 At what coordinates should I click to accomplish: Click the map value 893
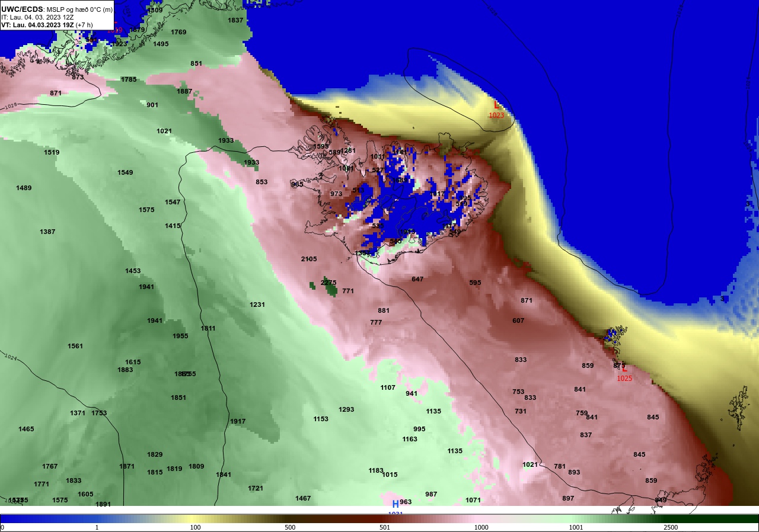pos(574,472)
